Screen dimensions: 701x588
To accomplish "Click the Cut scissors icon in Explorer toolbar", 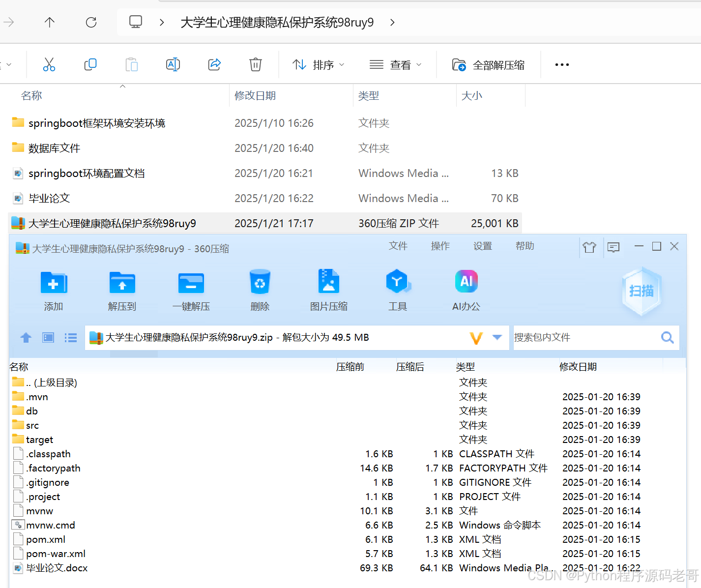I will 49,64.
